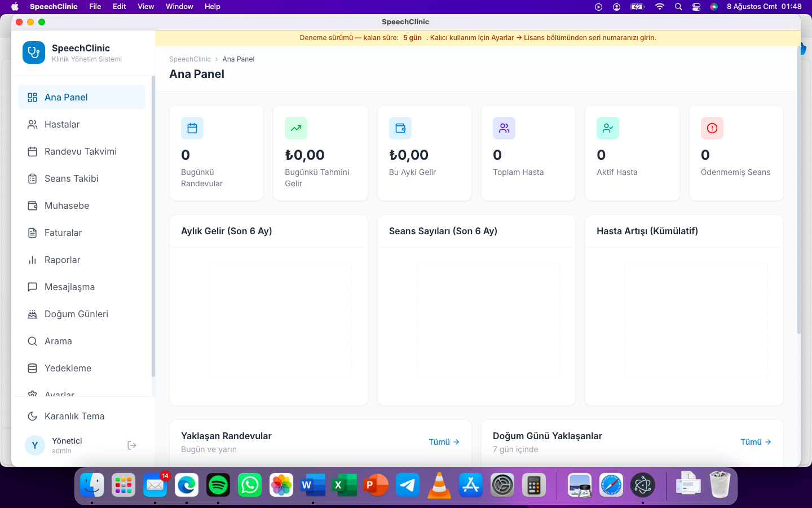Open the Muhasebe accounting page
Viewport: 812px width, 508px height.
(81, 205)
